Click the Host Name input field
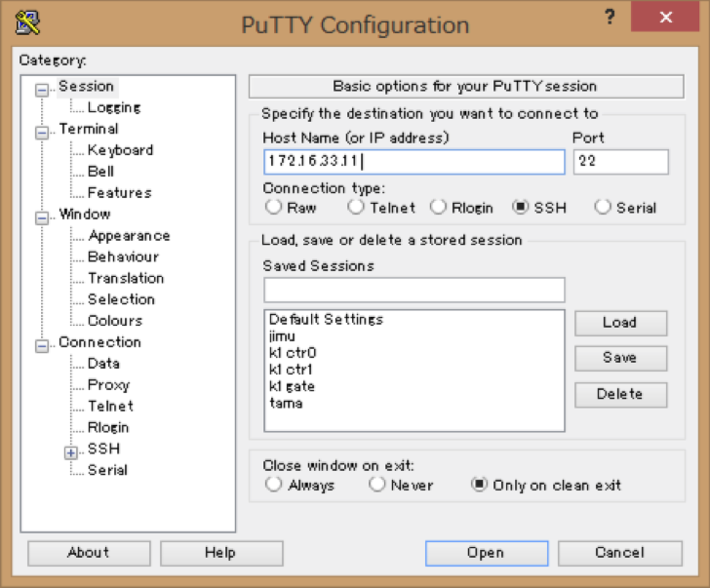710x588 pixels. pos(414,162)
